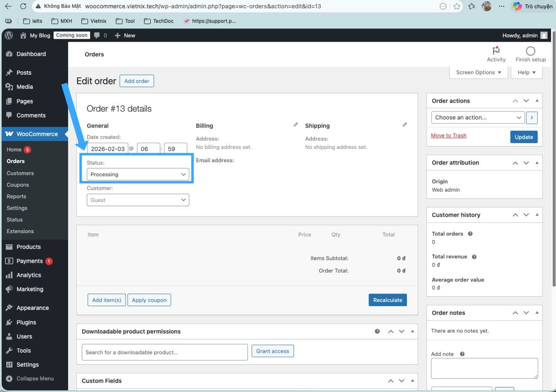
Task: Expand the Screen Options panel
Action: [x=478, y=73]
